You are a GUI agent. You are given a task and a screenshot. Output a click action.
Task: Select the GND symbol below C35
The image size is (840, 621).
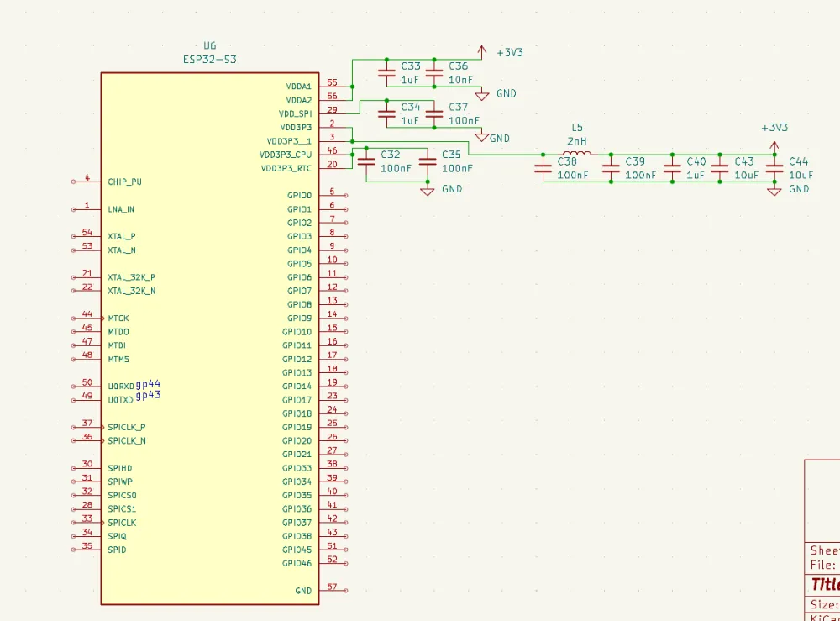coord(428,190)
